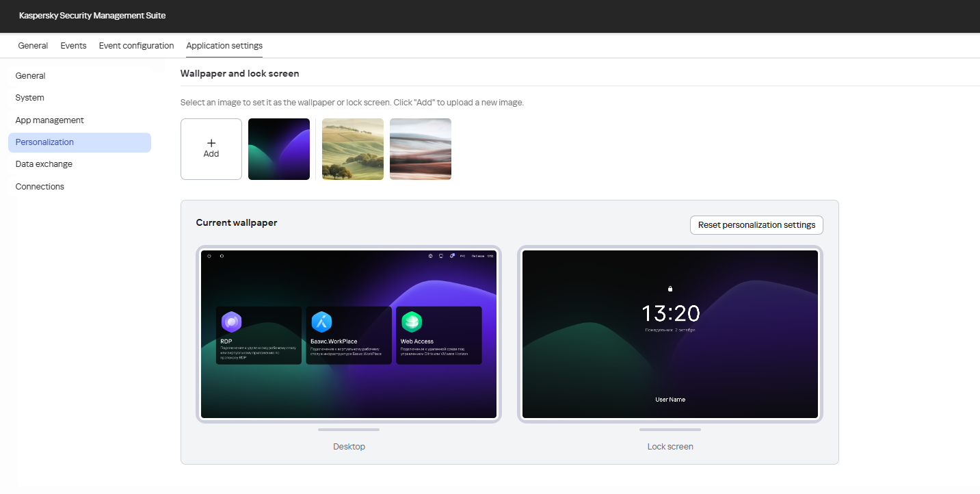Select the dark purple wallpaper thumbnail
Screen dimensions: 980x494
coord(279,148)
